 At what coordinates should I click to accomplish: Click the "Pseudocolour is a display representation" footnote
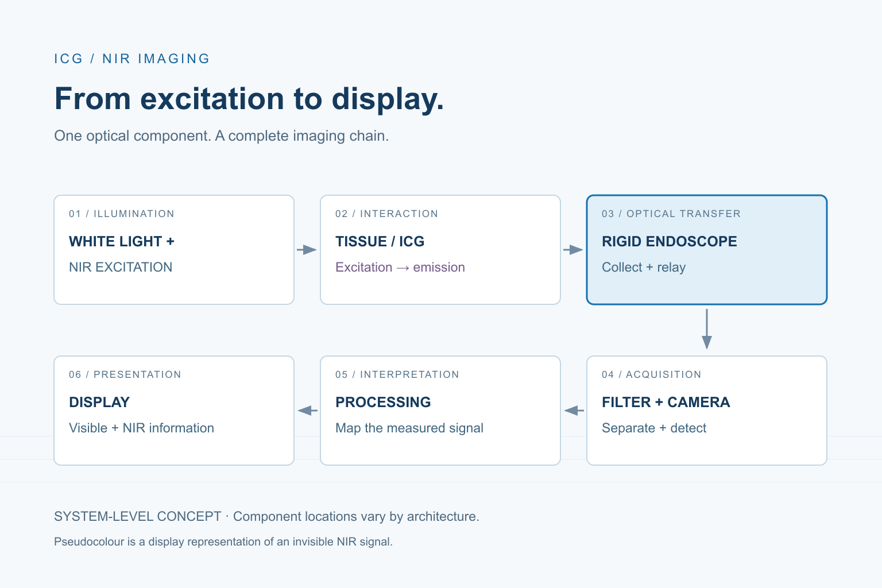pyautogui.click(x=223, y=541)
